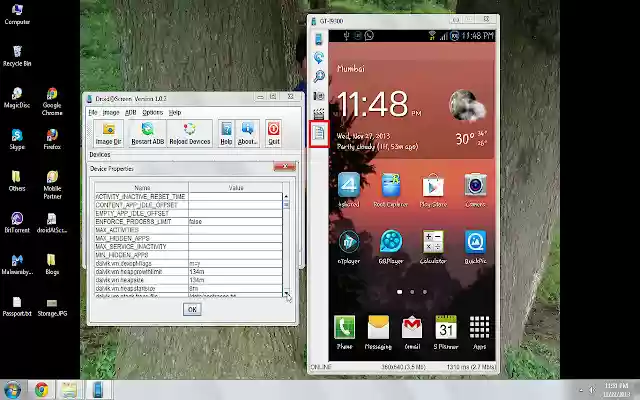This screenshot has width=640, height=400.
Task: Select the Storage.JPG desktop file
Action: [x=52, y=307]
